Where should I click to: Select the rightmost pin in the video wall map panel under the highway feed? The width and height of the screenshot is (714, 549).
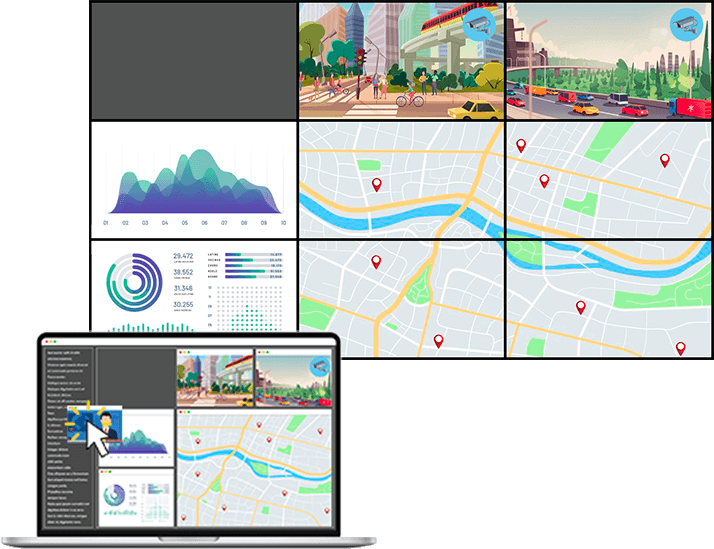665,160
